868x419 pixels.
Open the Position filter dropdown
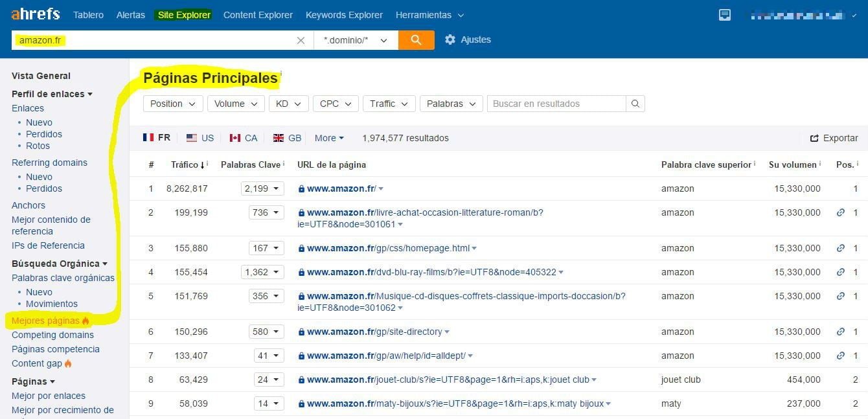[x=173, y=104]
